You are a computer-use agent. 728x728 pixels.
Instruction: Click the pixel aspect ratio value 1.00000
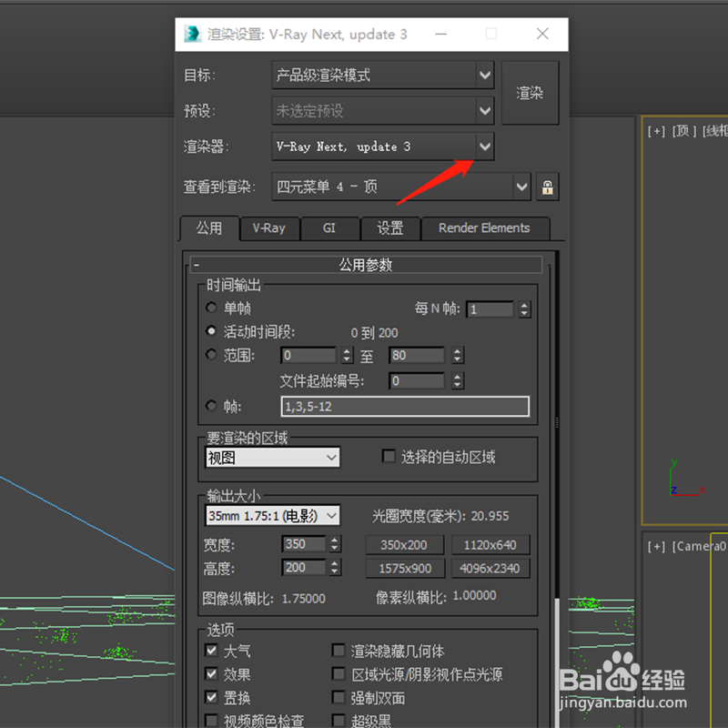click(x=474, y=596)
